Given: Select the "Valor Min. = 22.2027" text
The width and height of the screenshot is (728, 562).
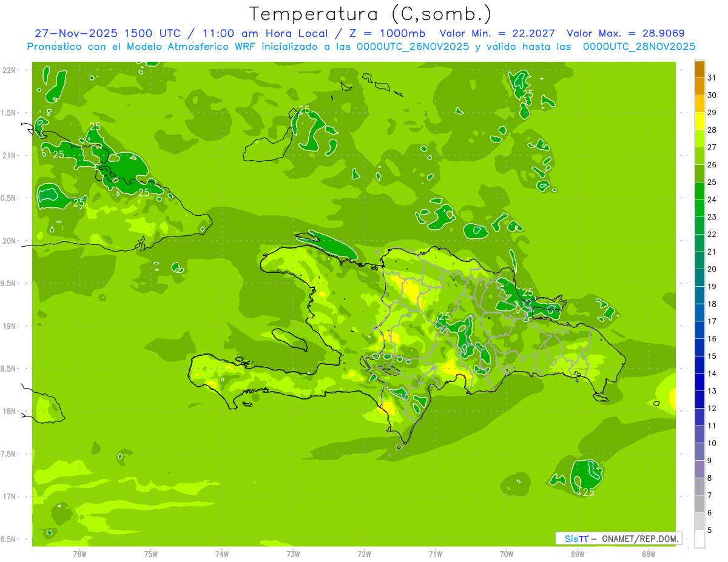Looking at the screenshot, I should pyautogui.click(x=499, y=33).
